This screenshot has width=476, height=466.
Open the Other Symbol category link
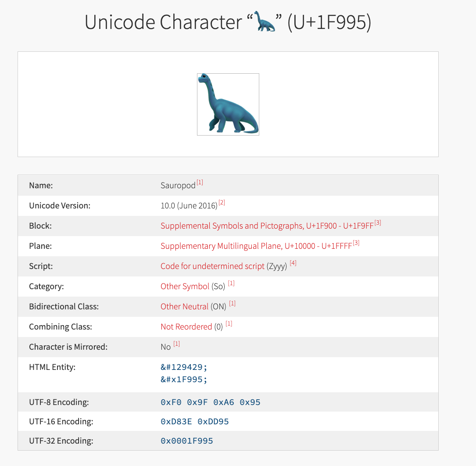185,287
